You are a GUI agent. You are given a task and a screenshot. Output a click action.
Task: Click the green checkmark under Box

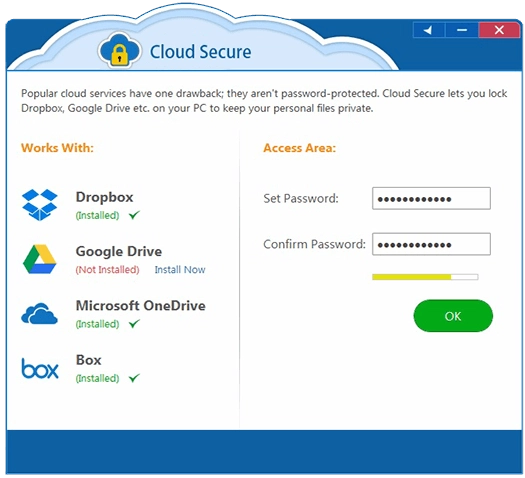[134, 378]
